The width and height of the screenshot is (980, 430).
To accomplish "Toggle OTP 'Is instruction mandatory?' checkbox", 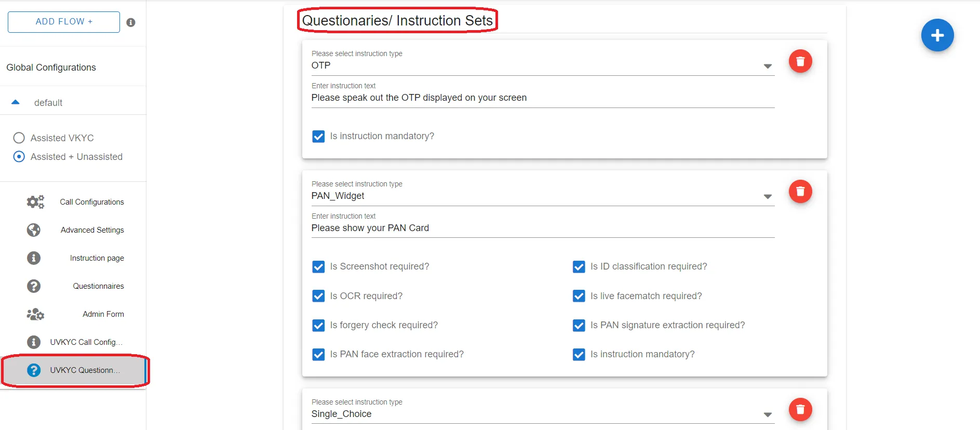I will (318, 136).
